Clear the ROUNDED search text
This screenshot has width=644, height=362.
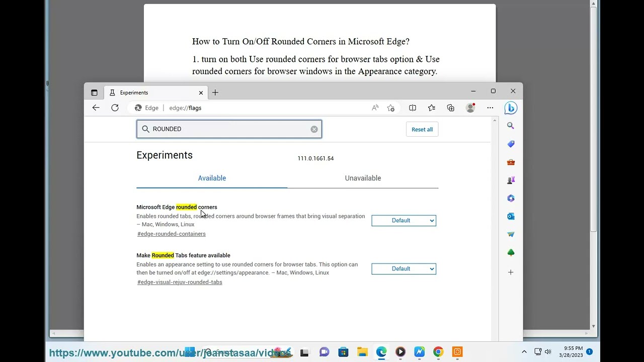(314, 129)
